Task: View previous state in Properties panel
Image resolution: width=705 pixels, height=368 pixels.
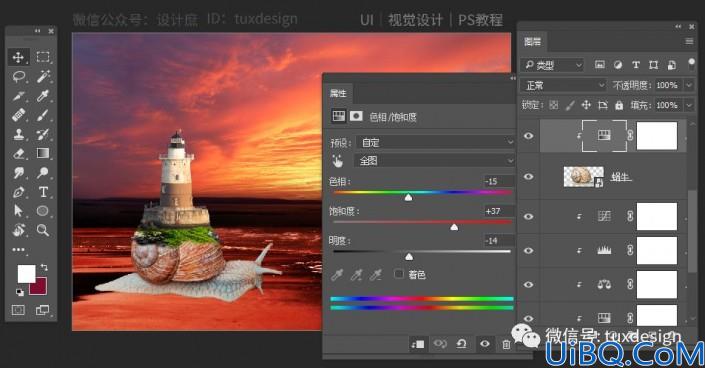Action: (x=440, y=344)
